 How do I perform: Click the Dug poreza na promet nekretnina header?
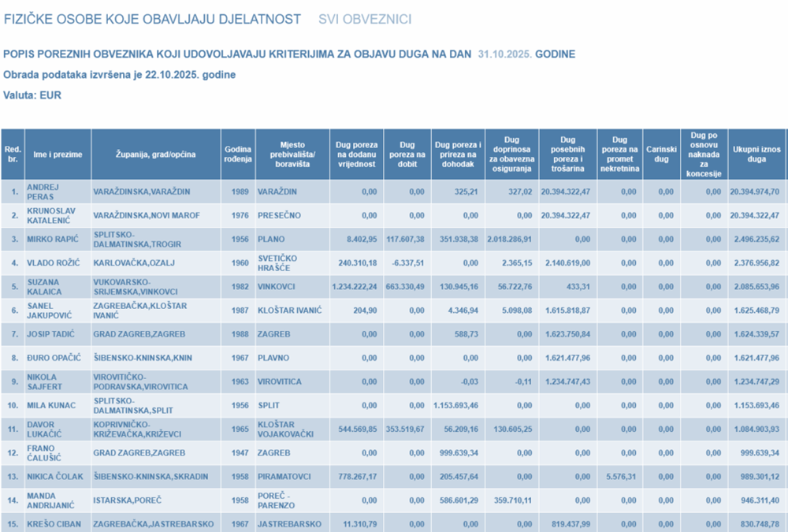click(619, 154)
